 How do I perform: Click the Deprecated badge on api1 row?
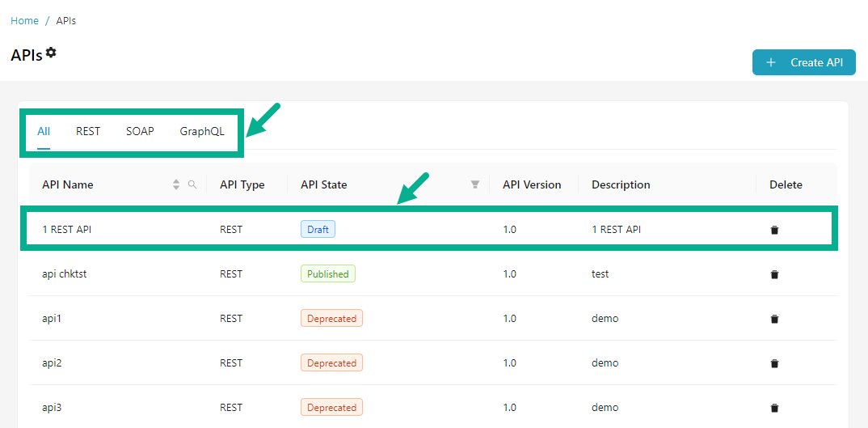[x=331, y=319]
